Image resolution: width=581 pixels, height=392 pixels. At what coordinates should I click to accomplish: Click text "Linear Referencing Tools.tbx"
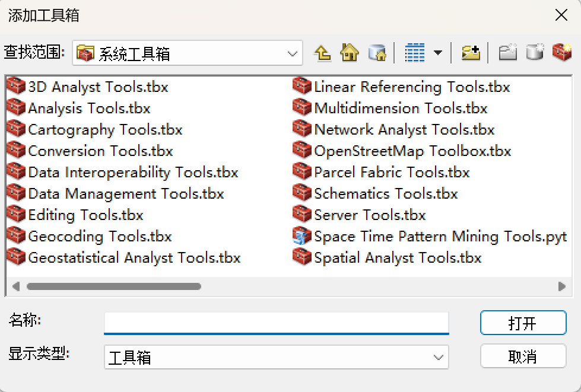[412, 87]
